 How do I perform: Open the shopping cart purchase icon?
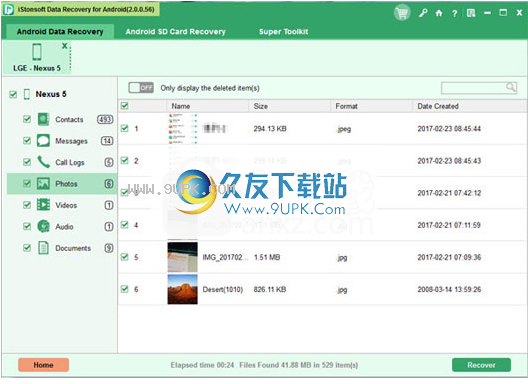(x=402, y=13)
